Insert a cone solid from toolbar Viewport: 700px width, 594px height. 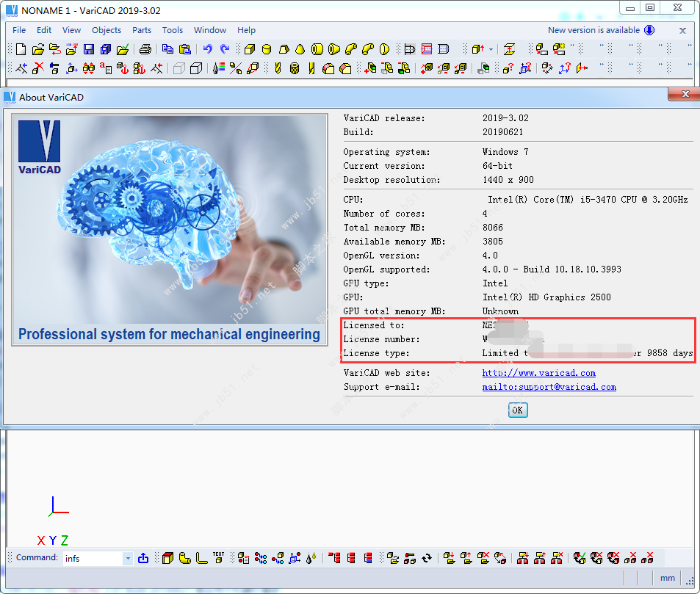(x=300, y=49)
